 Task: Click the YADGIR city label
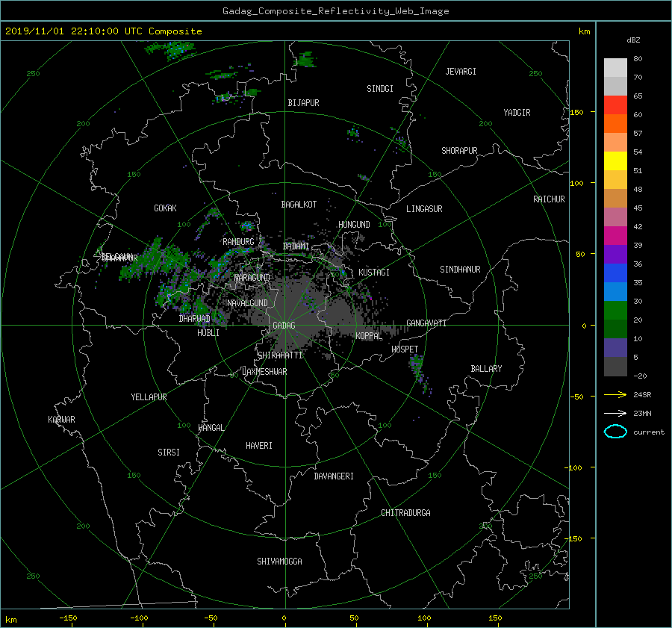(517, 113)
